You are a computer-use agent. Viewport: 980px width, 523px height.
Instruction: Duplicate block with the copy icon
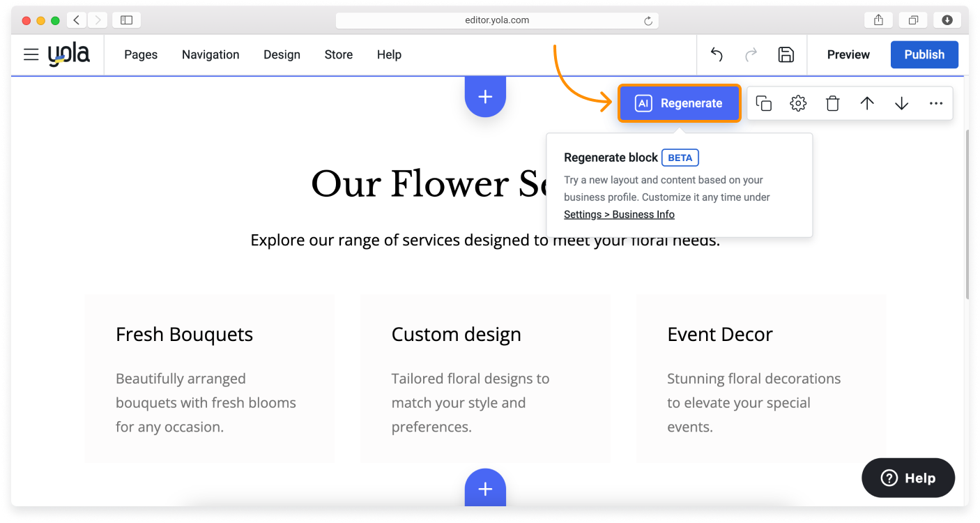[764, 103]
